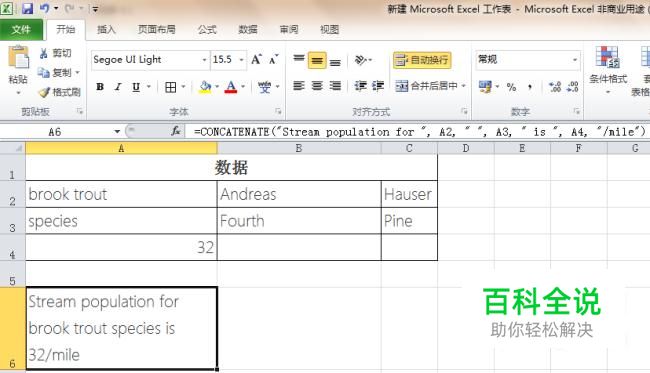
Task: Expand quick access toolbar customize arrow
Action: click(95, 9)
